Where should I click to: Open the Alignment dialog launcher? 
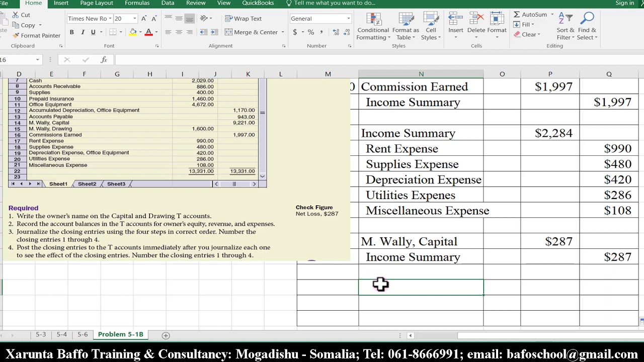[284, 46]
